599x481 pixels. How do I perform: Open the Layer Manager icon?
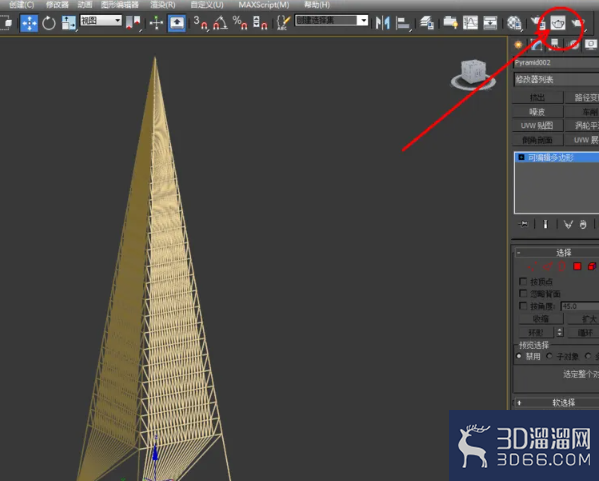click(427, 23)
